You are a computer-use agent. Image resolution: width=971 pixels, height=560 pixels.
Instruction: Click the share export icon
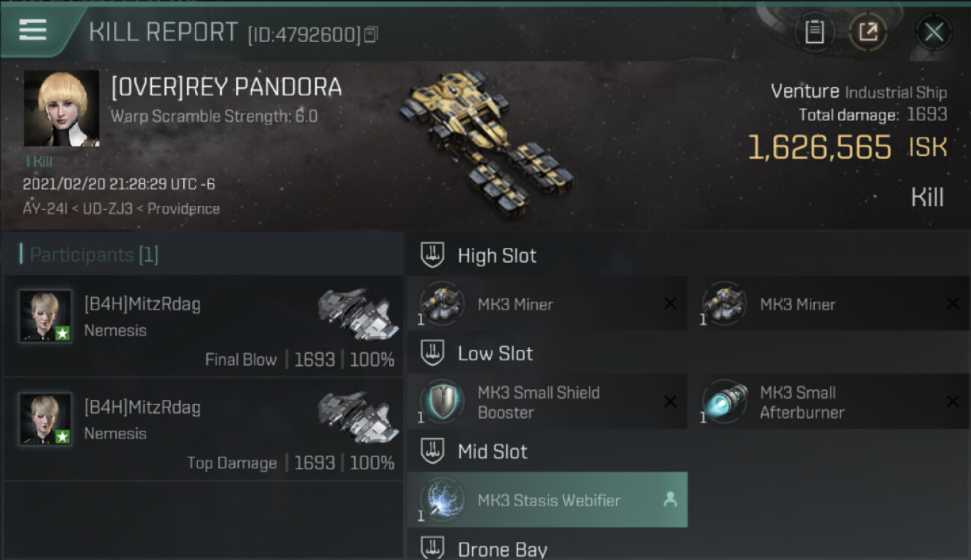tap(868, 32)
